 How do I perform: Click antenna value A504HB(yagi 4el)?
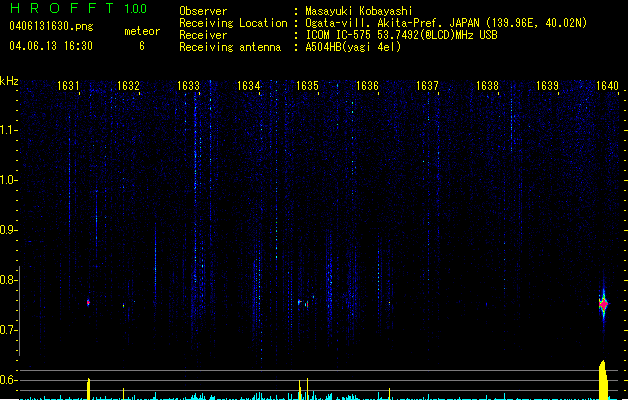pos(353,47)
